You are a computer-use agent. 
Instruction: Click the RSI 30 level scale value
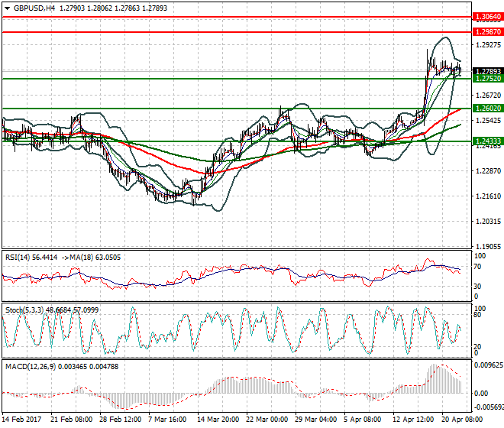coord(477,286)
